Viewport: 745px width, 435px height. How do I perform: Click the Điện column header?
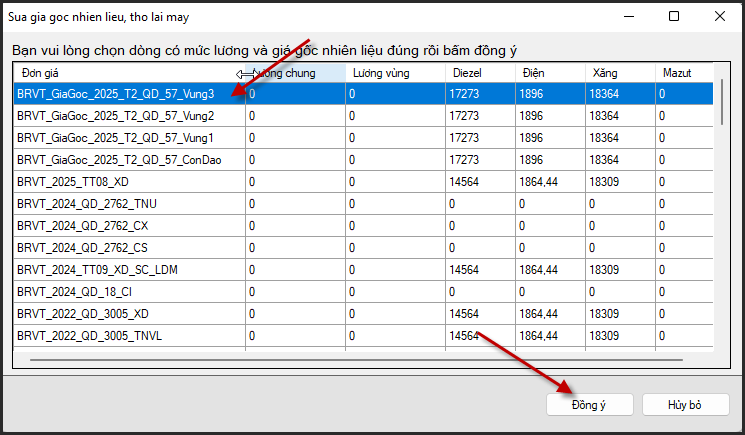pyautogui.click(x=549, y=73)
